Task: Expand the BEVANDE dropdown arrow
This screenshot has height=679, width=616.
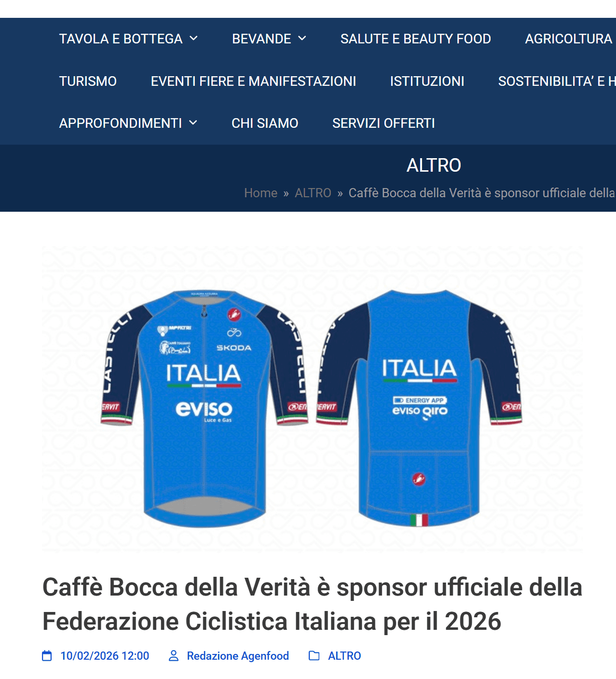Action: [302, 39]
